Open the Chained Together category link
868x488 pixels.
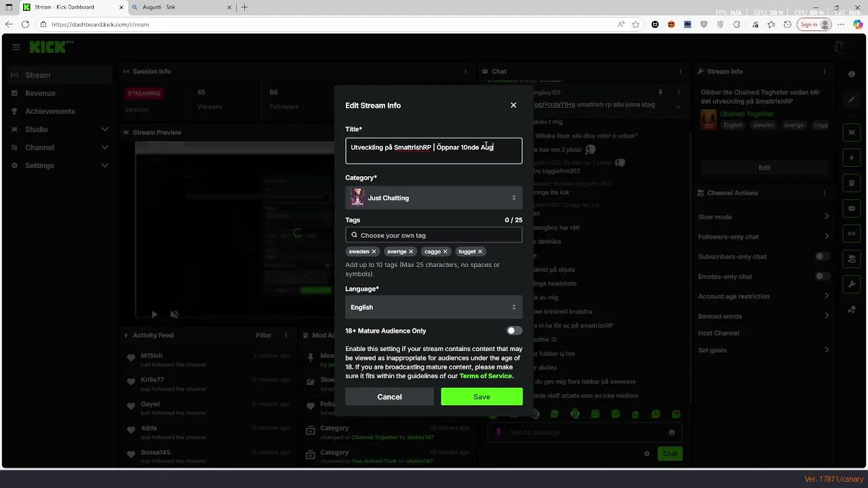pos(747,114)
